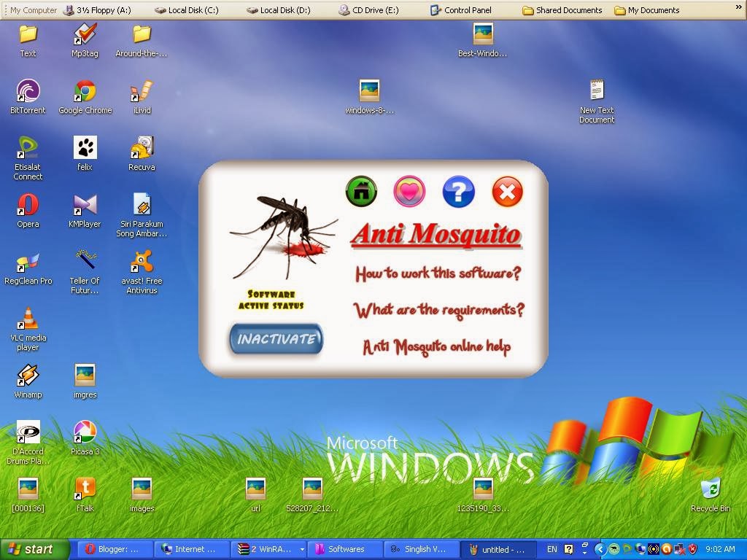Click the EN language indicator
This screenshot has height=560, width=747.
pyautogui.click(x=551, y=549)
